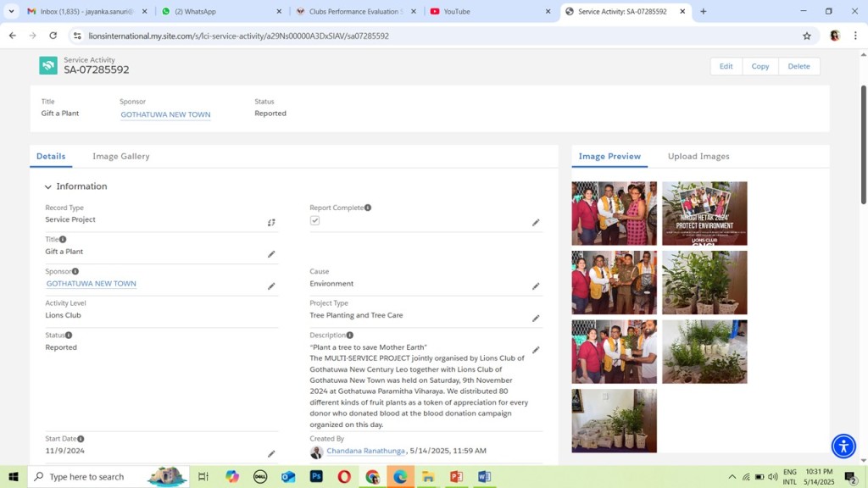Edit the Title field with its pencil icon
The width and height of the screenshot is (868, 488).
click(x=271, y=254)
